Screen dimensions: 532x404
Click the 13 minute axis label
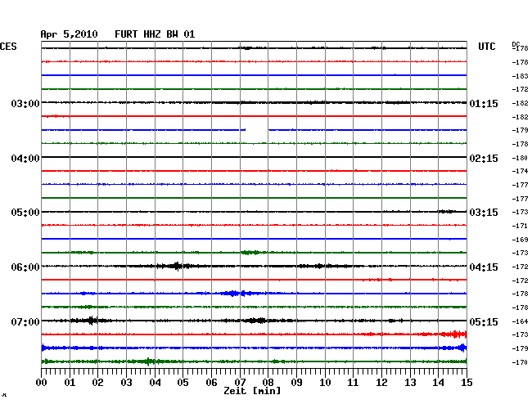pyautogui.click(x=410, y=383)
